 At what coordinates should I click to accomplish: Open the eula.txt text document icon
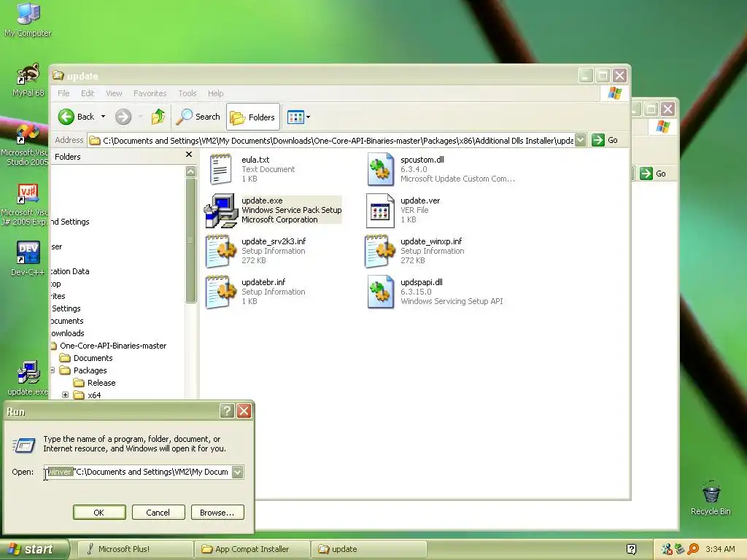[x=220, y=169]
